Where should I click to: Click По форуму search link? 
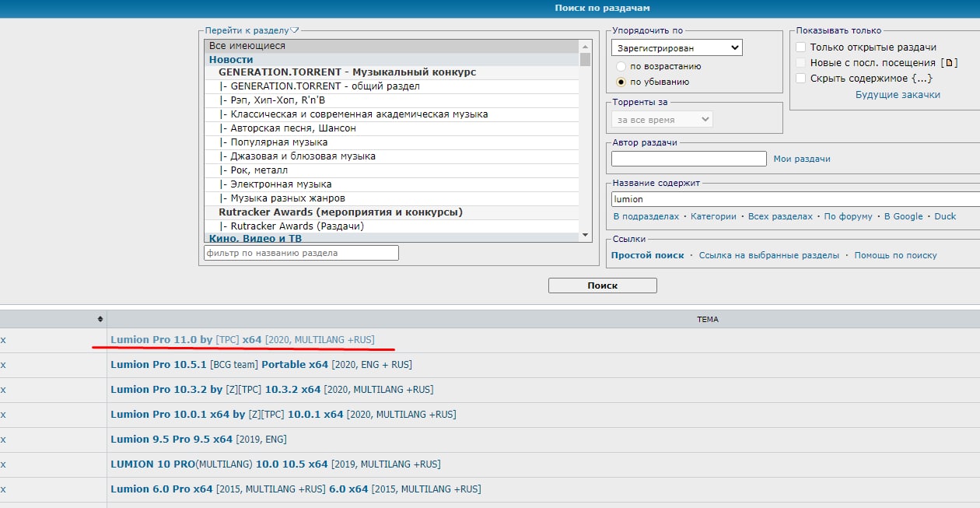click(849, 216)
